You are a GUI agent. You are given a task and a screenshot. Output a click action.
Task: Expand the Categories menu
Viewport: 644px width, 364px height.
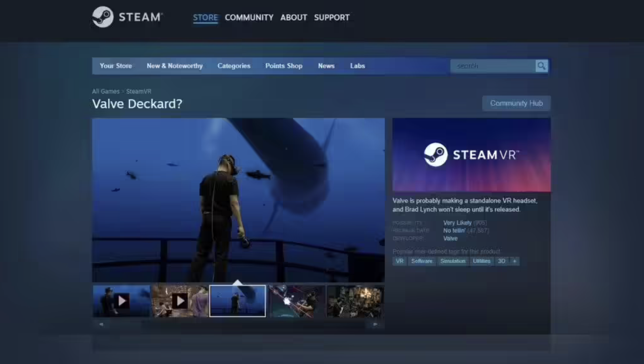coord(234,66)
